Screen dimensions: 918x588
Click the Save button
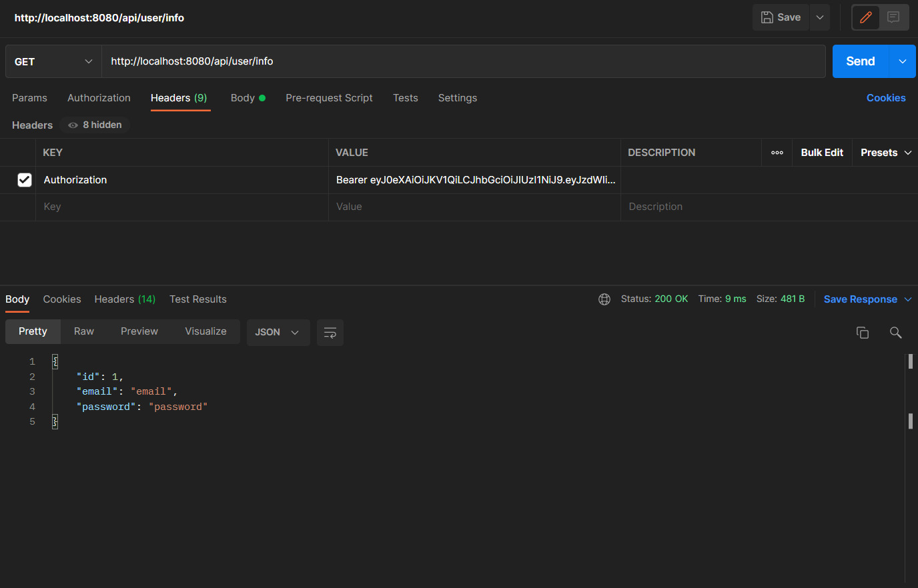tap(781, 17)
